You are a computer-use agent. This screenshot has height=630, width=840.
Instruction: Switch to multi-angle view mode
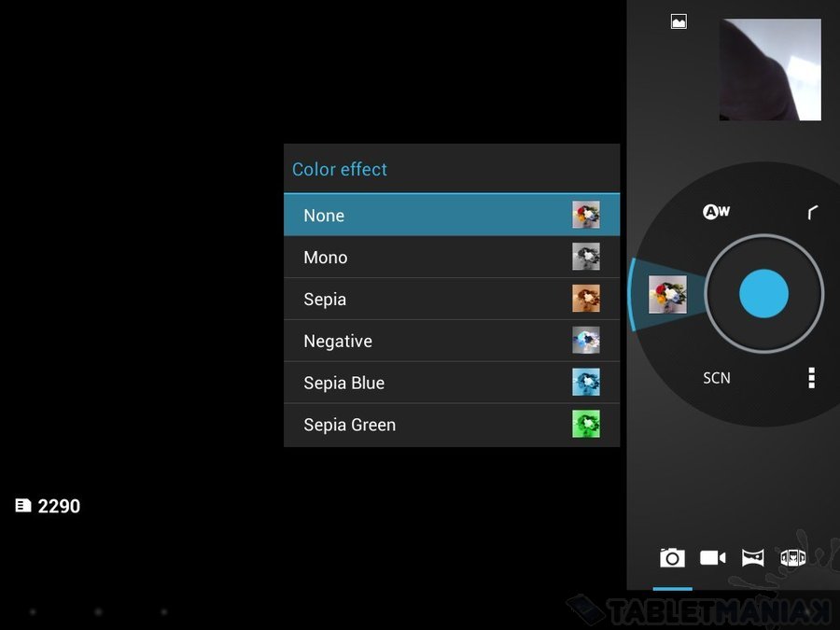click(792, 558)
